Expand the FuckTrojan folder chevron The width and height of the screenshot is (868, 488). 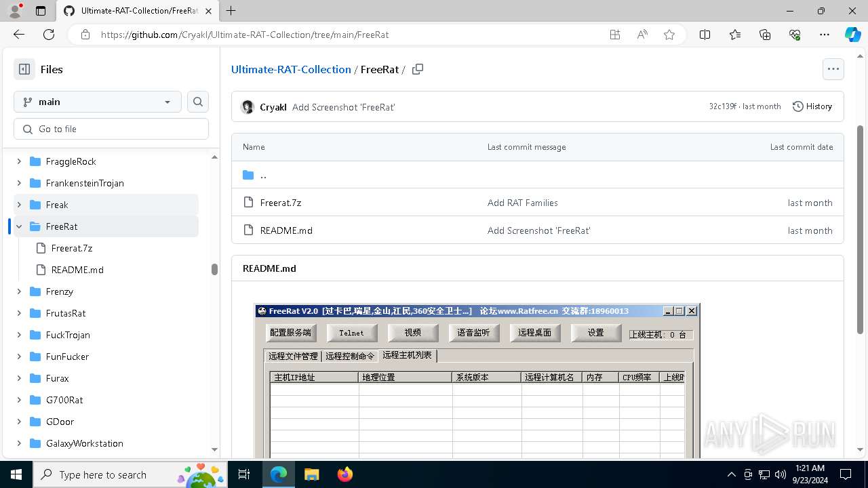tap(19, 335)
